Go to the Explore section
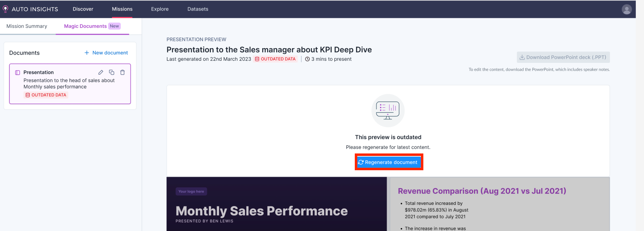Viewport: 644px width, 231px height. click(x=160, y=9)
